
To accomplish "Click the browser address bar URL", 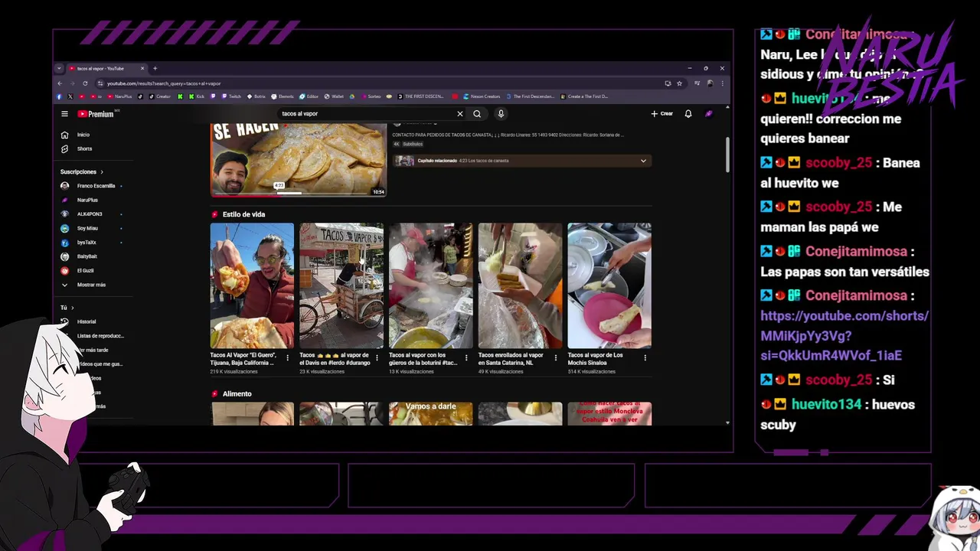I will [164, 83].
